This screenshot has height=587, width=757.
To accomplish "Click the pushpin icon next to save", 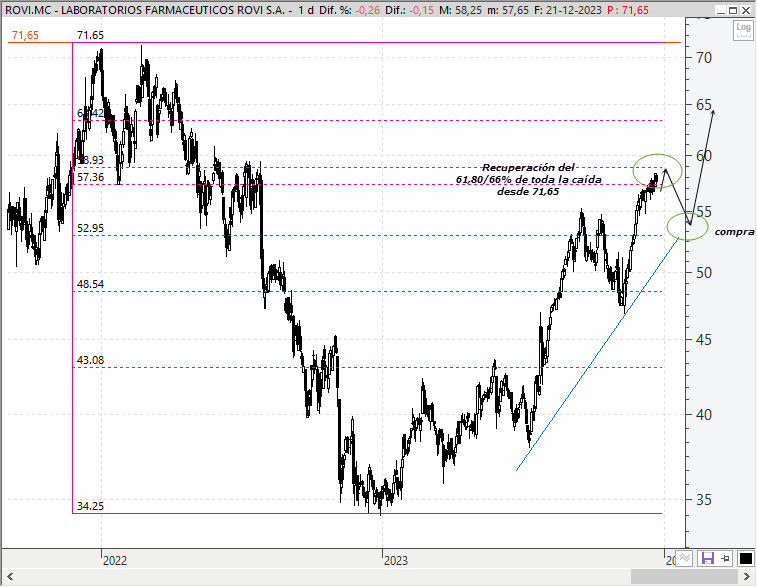I will 726,559.
